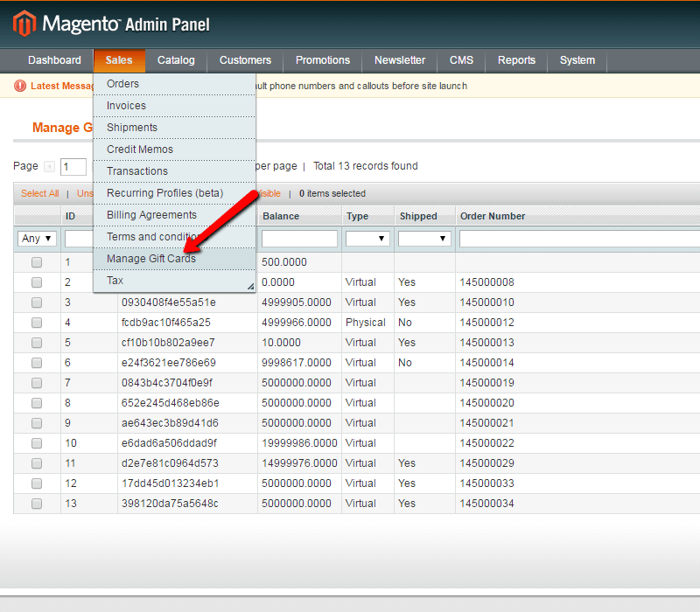Expand the Shipped column filter dropdown
Viewport: 700px width, 612px height.
point(424,239)
